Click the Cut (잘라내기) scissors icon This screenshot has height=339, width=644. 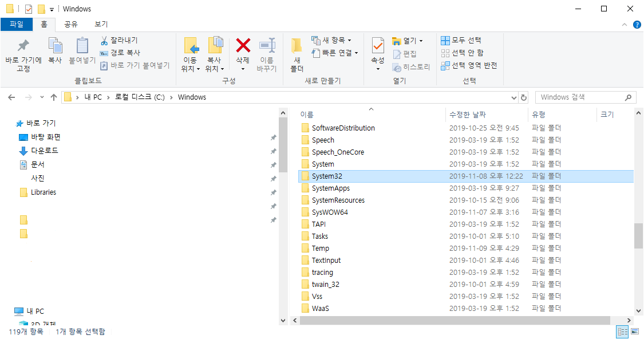click(104, 40)
